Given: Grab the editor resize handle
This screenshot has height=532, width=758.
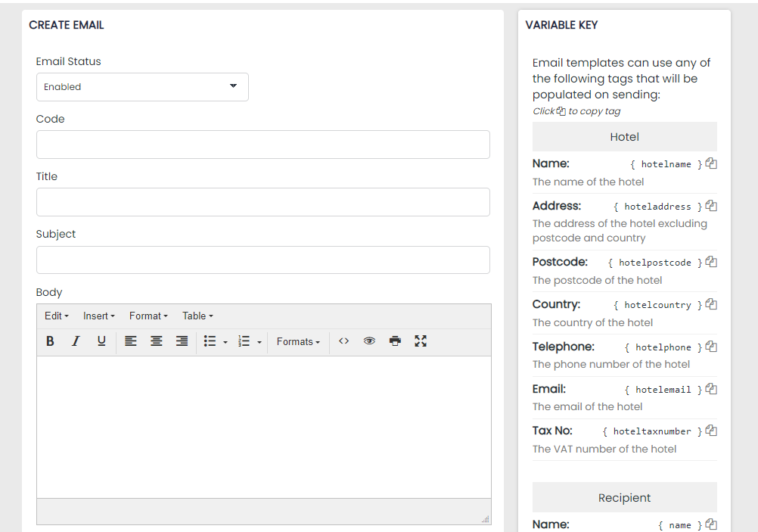Looking at the screenshot, I should pos(485,519).
